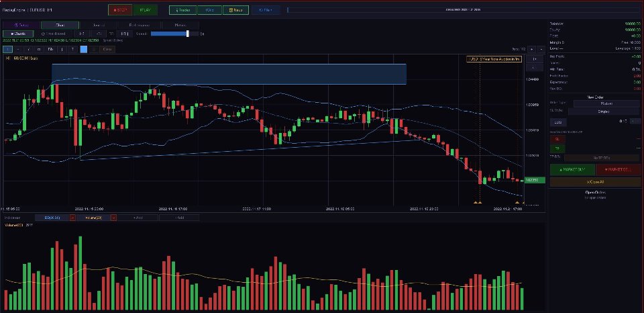Select the Candle replay mode

[x=18, y=34]
